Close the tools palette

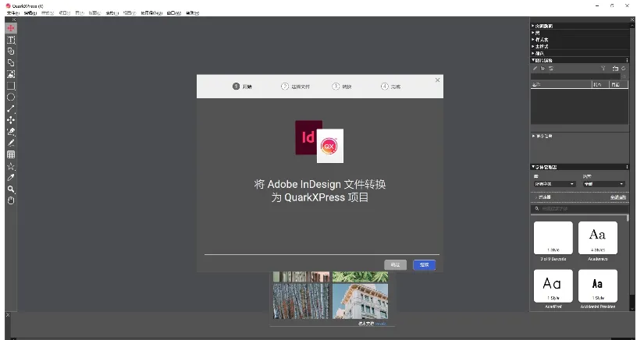tap(14, 19)
